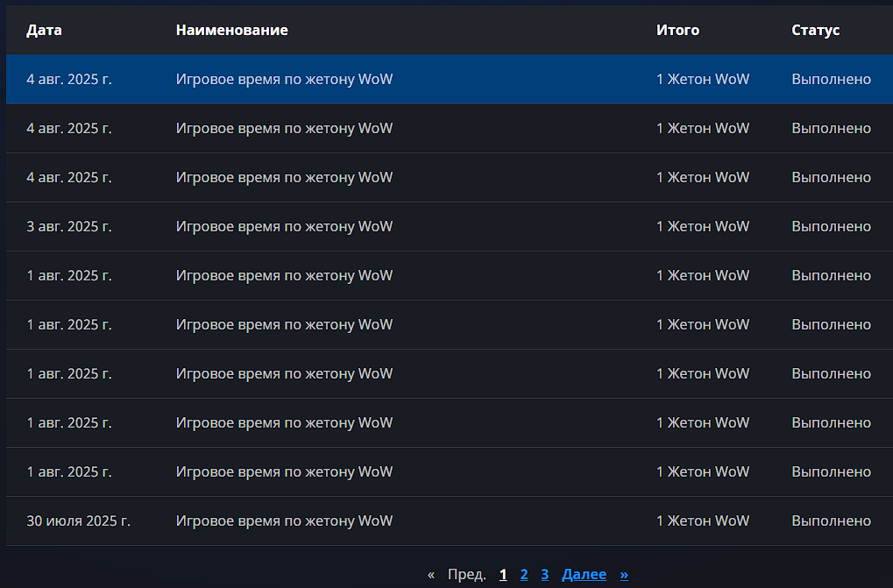893x588 pixels.
Task: Click the date in the blue highlighted row
Action: [x=69, y=79]
